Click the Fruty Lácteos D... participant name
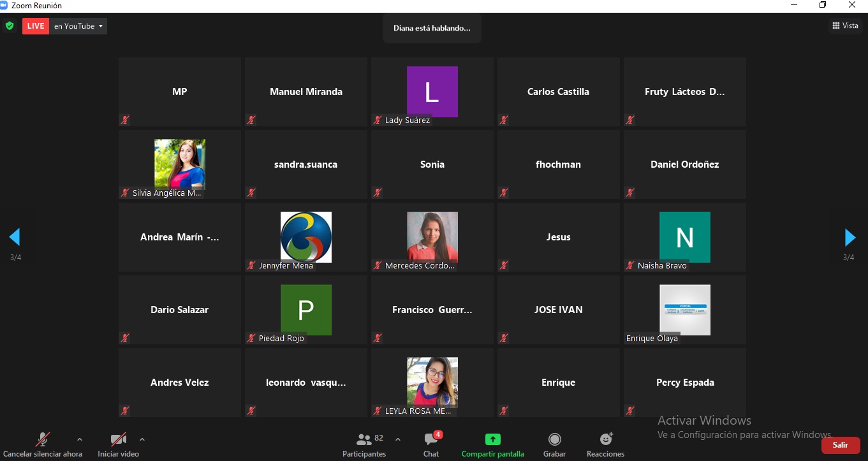 pyautogui.click(x=685, y=92)
